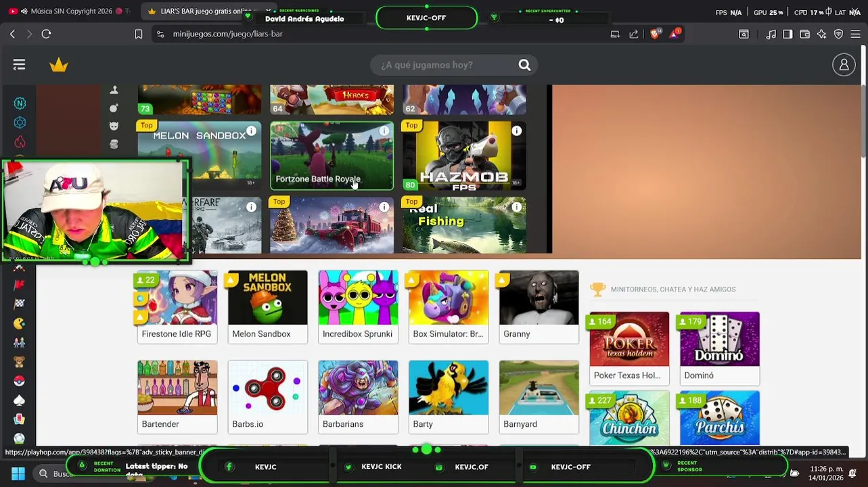
Task: Click info icon on Melon Sandbox tile
Action: pyautogui.click(x=251, y=131)
